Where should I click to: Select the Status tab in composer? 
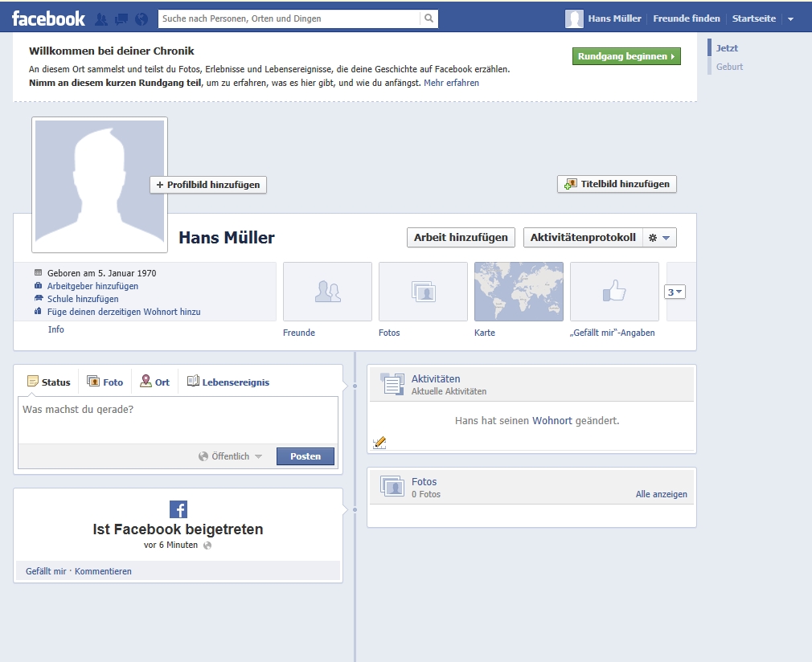[x=49, y=382]
